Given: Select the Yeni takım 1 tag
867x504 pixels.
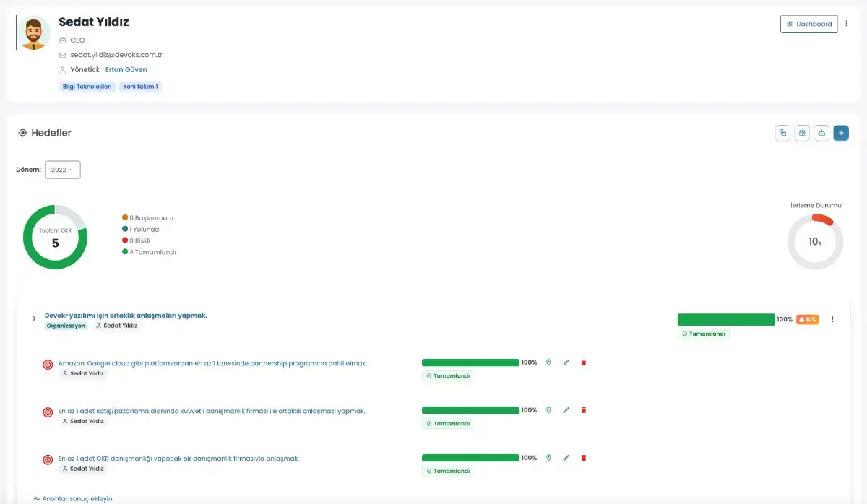Looking at the screenshot, I should pyautogui.click(x=141, y=87).
